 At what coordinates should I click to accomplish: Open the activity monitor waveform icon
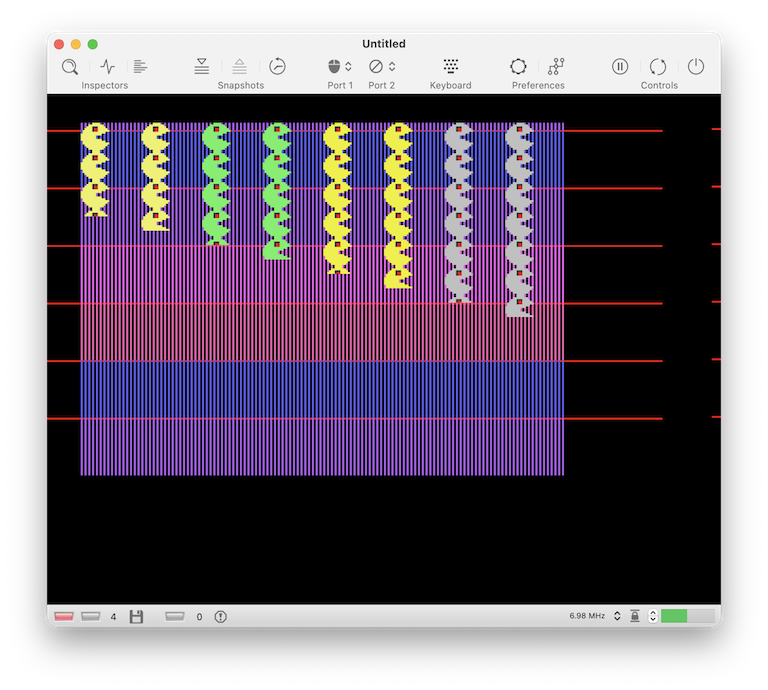108,67
